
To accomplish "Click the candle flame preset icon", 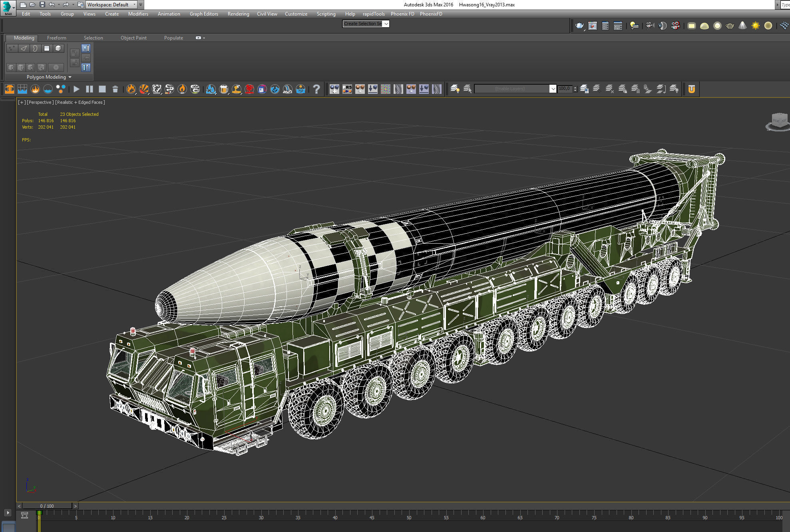I will [182, 89].
